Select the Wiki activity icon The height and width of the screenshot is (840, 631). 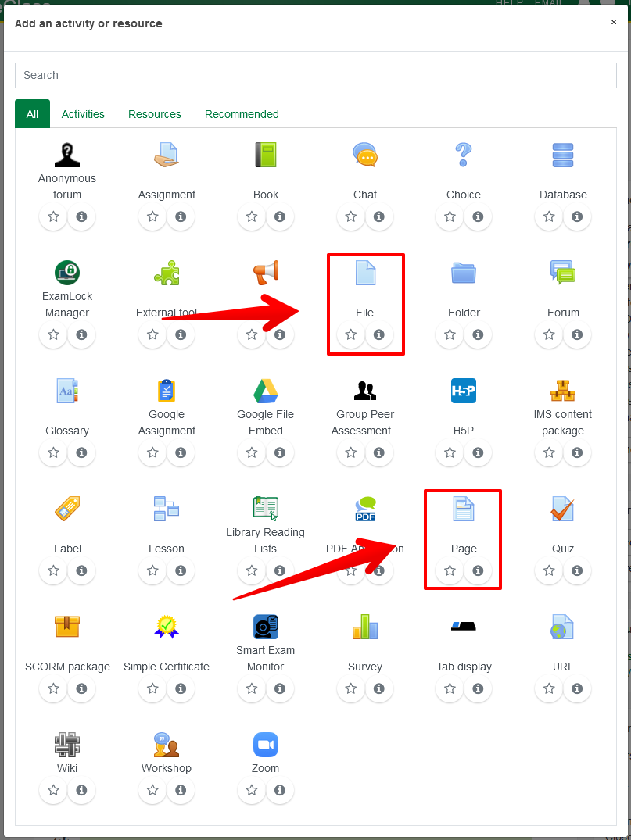[67, 745]
